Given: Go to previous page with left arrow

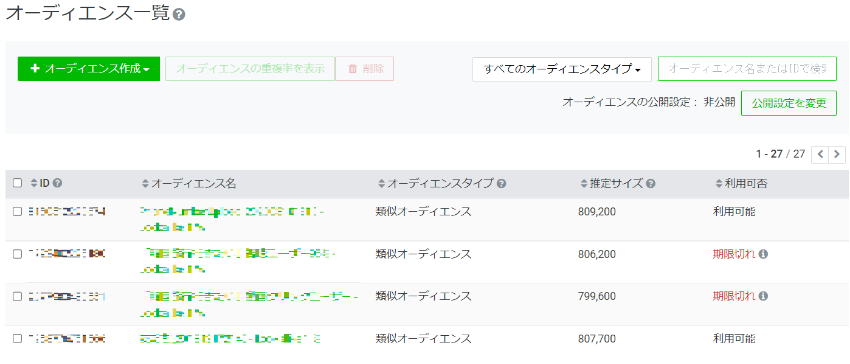Looking at the screenshot, I should point(820,154).
